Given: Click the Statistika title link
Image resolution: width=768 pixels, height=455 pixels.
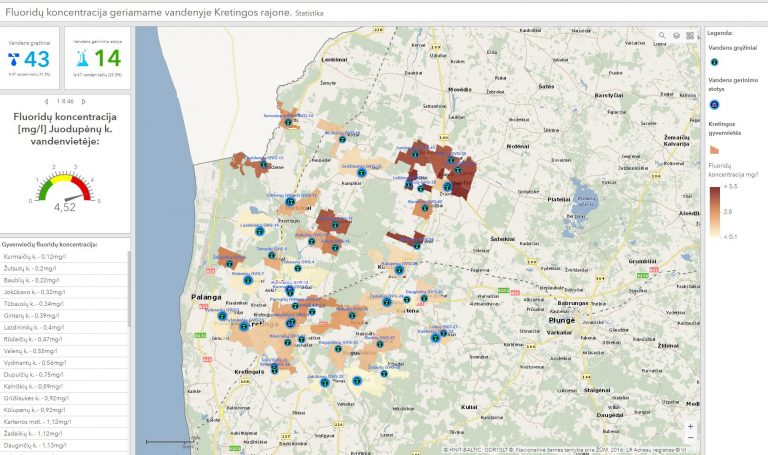Looking at the screenshot, I should [309, 13].
